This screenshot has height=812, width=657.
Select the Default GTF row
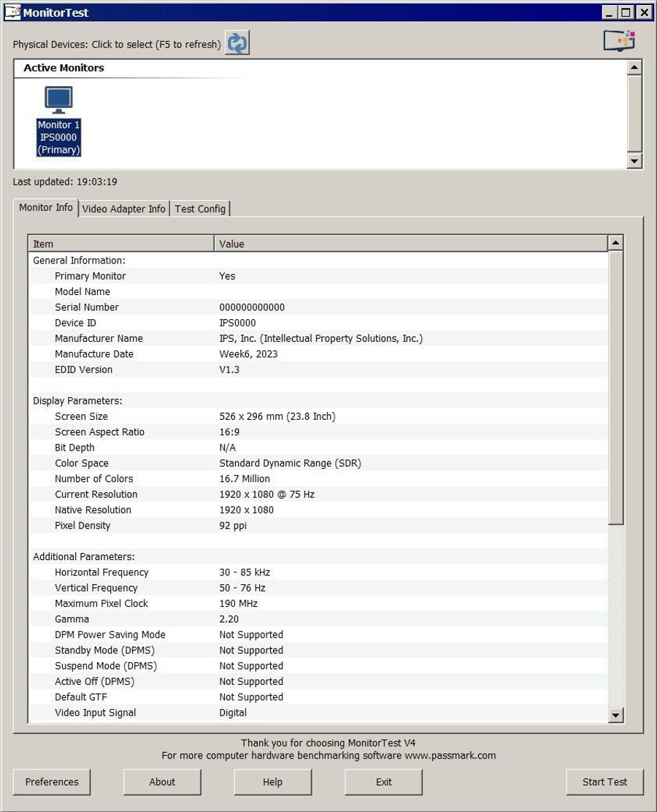pyautogui.click(x=319, y=697)
